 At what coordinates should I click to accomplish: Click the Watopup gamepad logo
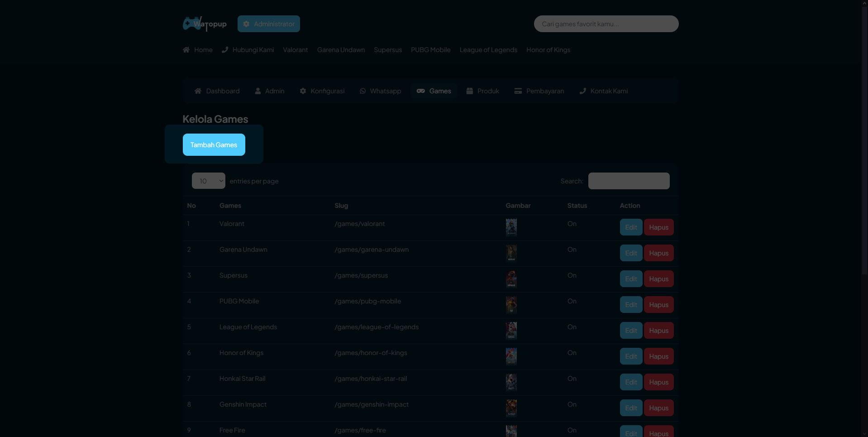tap(205, 24)
